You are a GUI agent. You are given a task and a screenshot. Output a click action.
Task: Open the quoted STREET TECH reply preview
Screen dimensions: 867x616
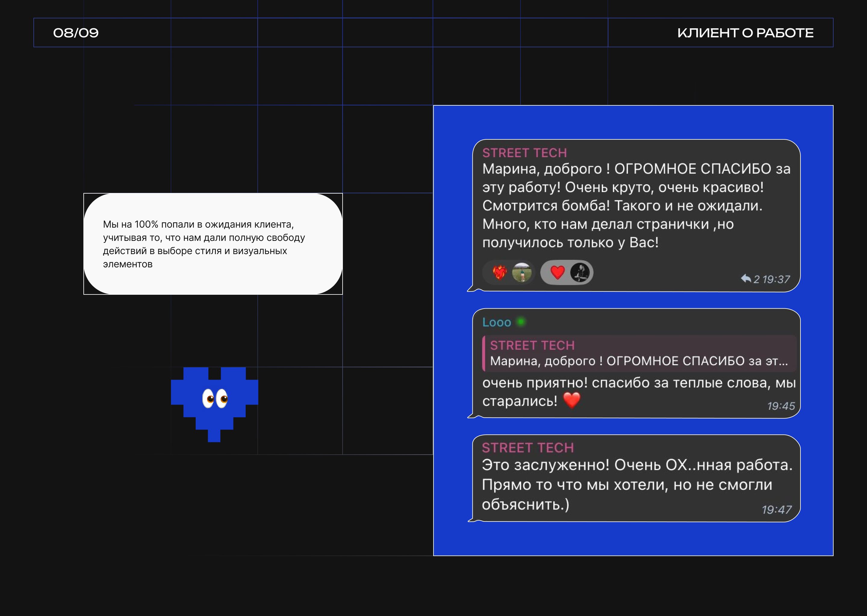click(639, 353)
